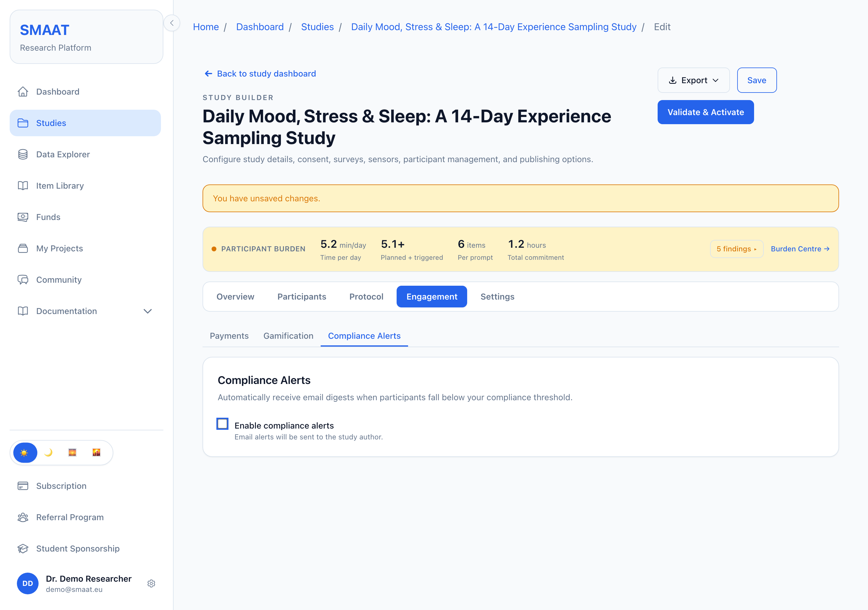Click the Studies folder icon
The image size is (868, 610).
pyautogui.click(x=23, y=123)
